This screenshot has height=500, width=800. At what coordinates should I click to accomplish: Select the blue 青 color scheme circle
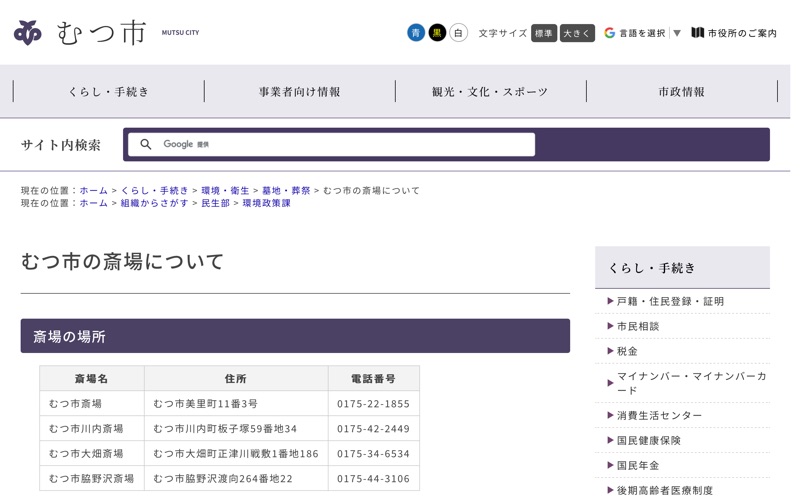tap(416, 33)
